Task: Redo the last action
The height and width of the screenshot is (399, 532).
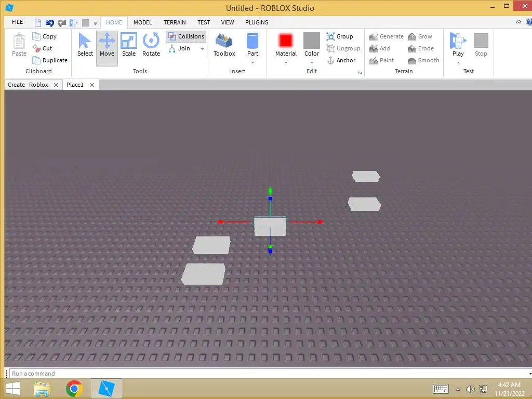Action: [62, 23]
